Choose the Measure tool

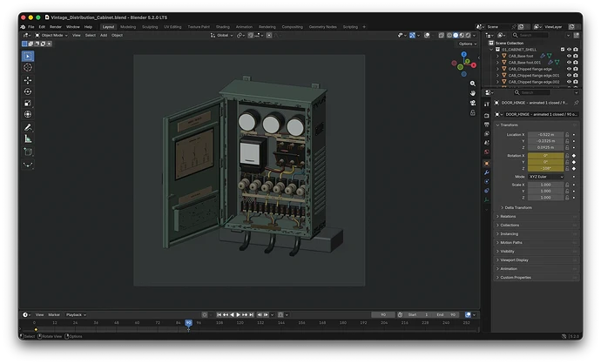(x=28, y=138)
